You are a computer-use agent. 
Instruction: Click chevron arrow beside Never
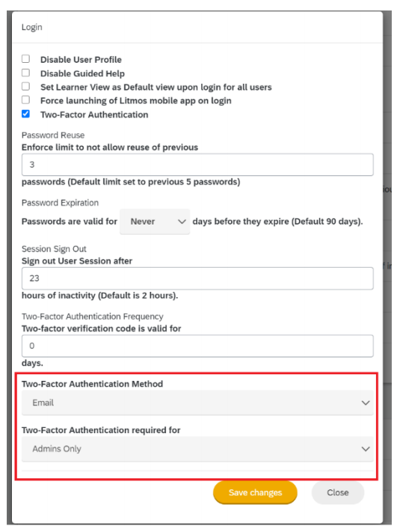(x=182, y=222)
